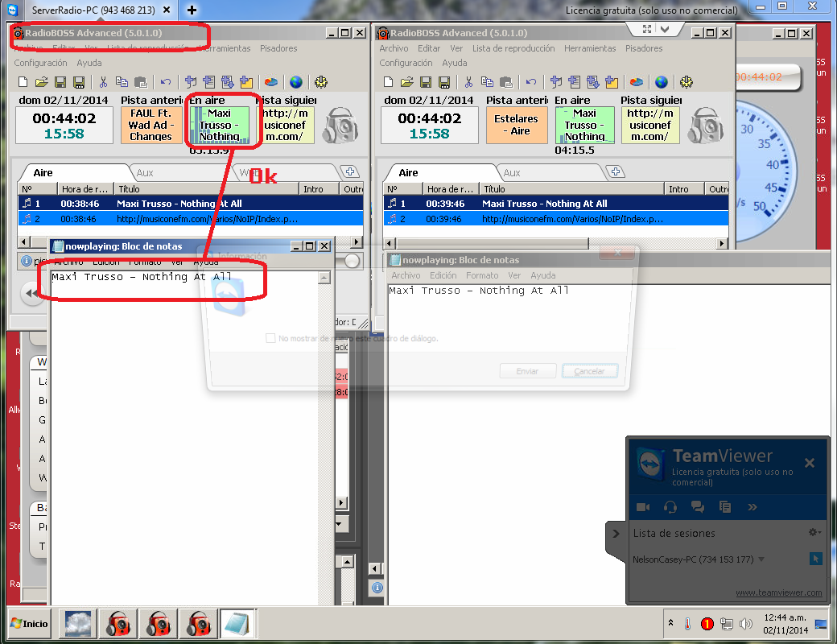Click New playlist icon in right RadioBOSS toolbar
Image resolution: width=837 pixels, height=644 pixels.
tap(388, 81)
